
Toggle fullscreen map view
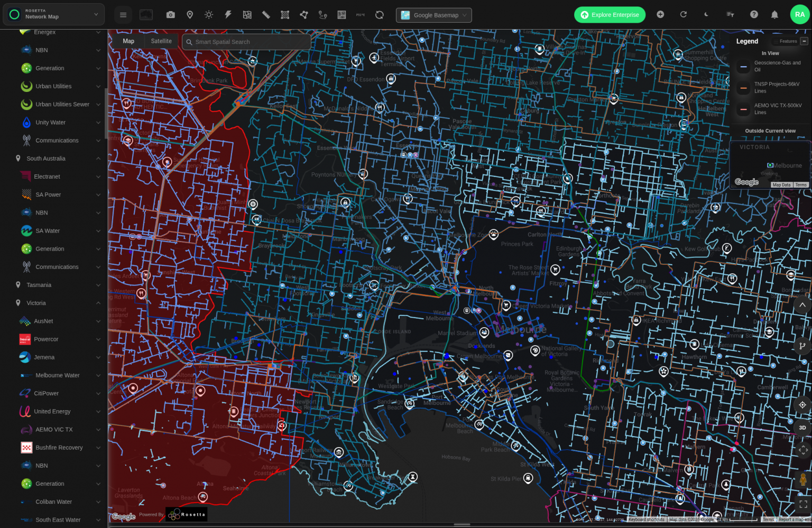pyautogui.click(x=803, y=504)
